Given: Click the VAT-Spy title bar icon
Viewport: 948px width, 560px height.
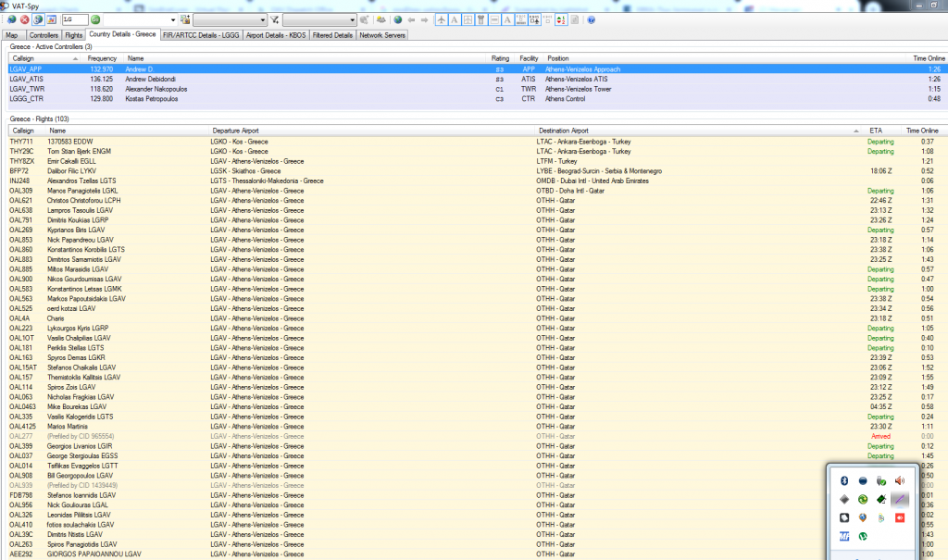Looking at the screenshot, I should tap(5, 6).
